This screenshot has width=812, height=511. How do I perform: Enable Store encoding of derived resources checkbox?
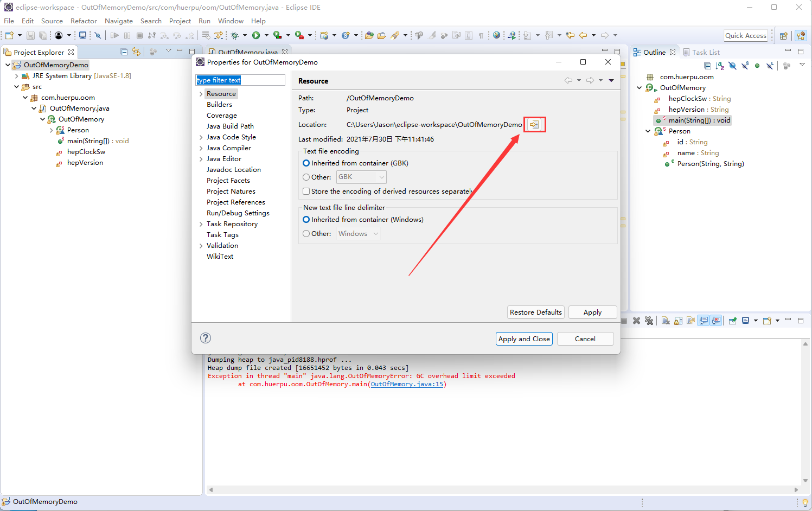click(x=306, y=191)
